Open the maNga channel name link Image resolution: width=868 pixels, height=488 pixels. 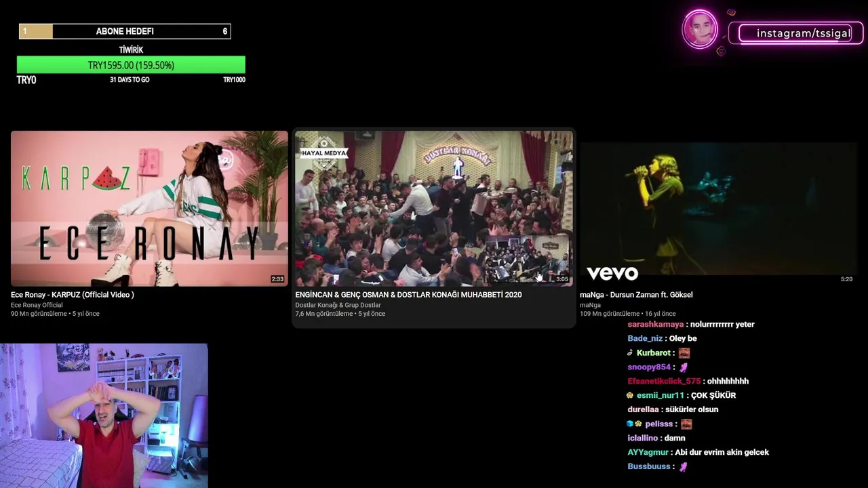click(590, 305)
